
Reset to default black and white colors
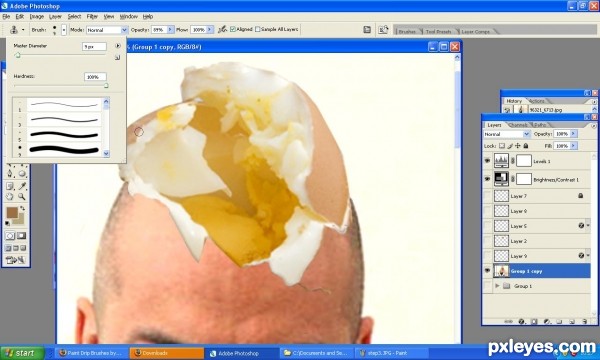[7, 223]
